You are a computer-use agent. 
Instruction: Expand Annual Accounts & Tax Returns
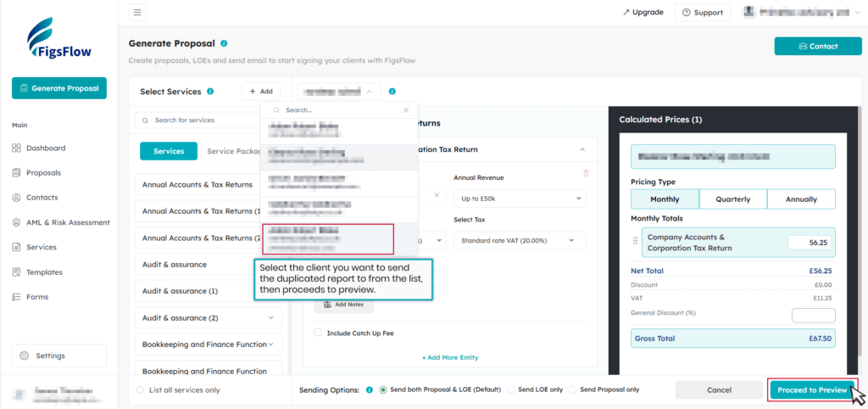click(198, 184)
